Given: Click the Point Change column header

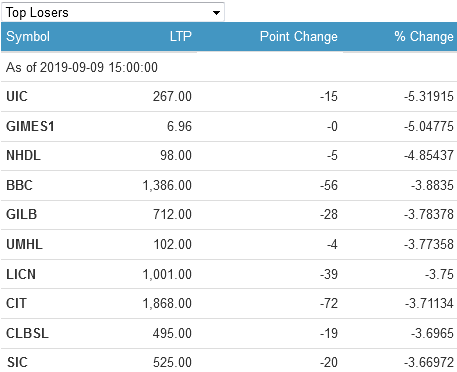Looking at the screenshot, I should (x=299, y=36).
